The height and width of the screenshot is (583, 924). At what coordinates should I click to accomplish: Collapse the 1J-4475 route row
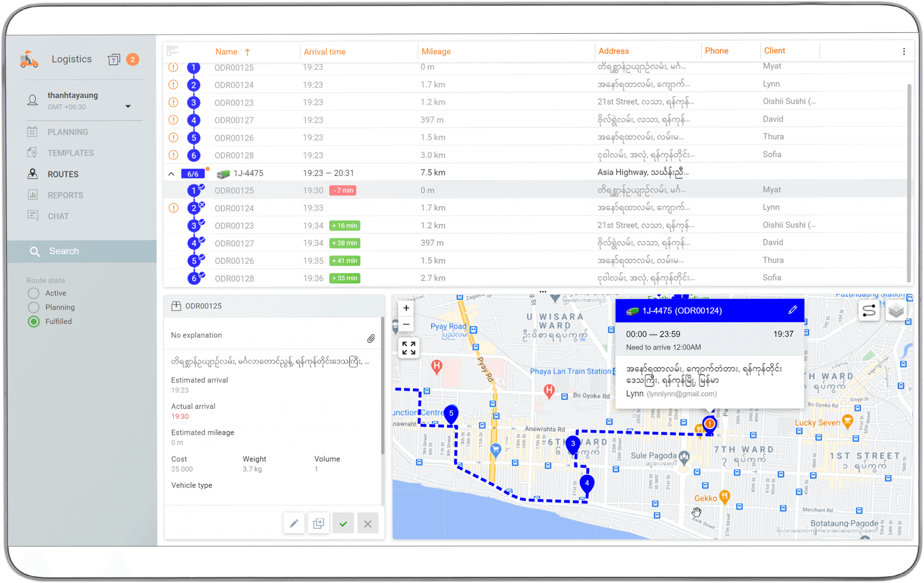[171, 173]
